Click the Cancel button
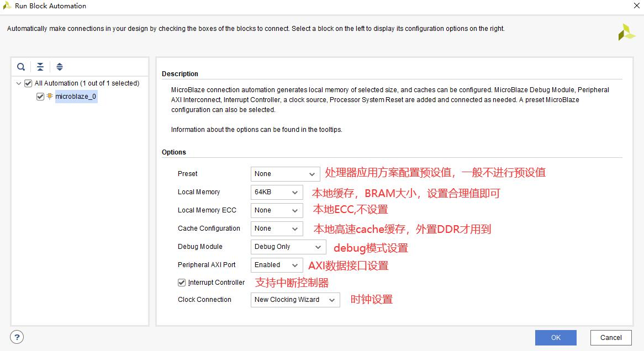 coord(611,337)
